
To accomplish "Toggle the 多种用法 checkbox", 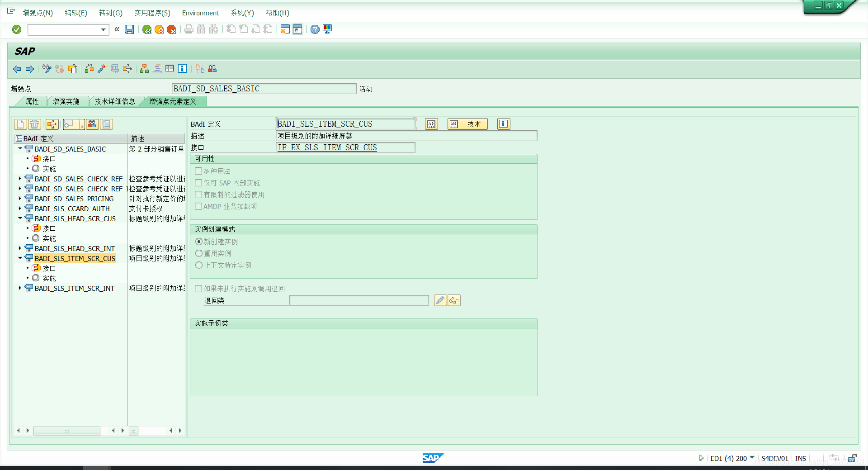I will pos(198,171).
